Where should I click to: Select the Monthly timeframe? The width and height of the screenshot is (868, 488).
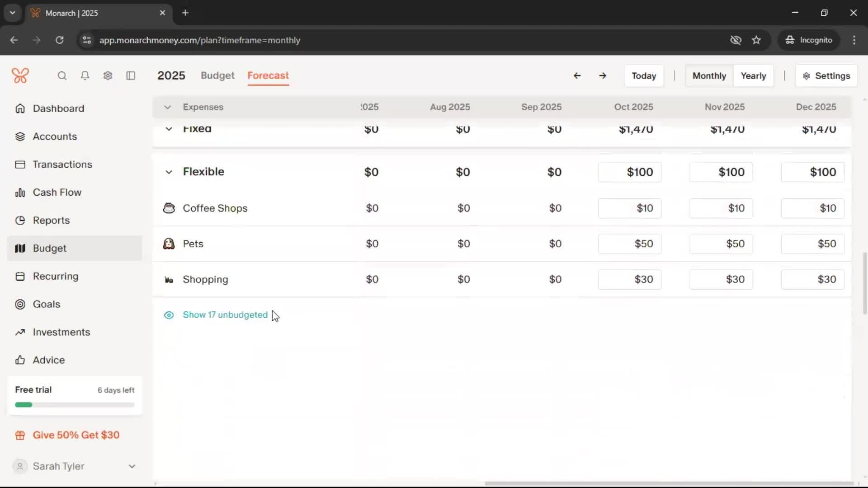click(x=709, y=76)
